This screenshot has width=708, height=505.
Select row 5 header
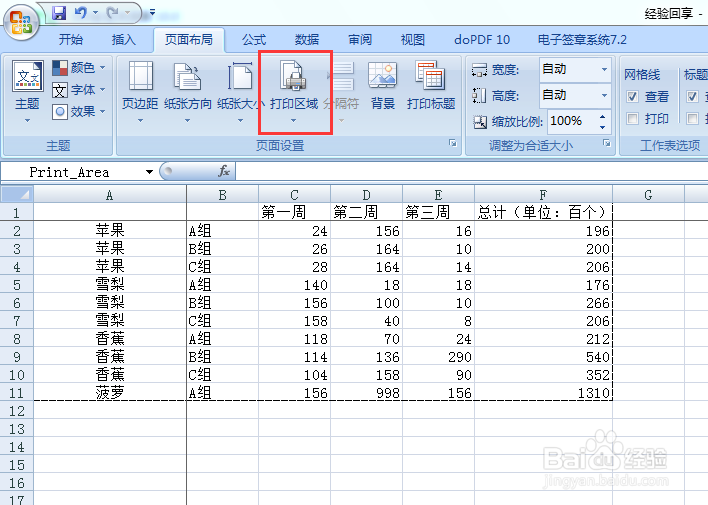point(17,285)
